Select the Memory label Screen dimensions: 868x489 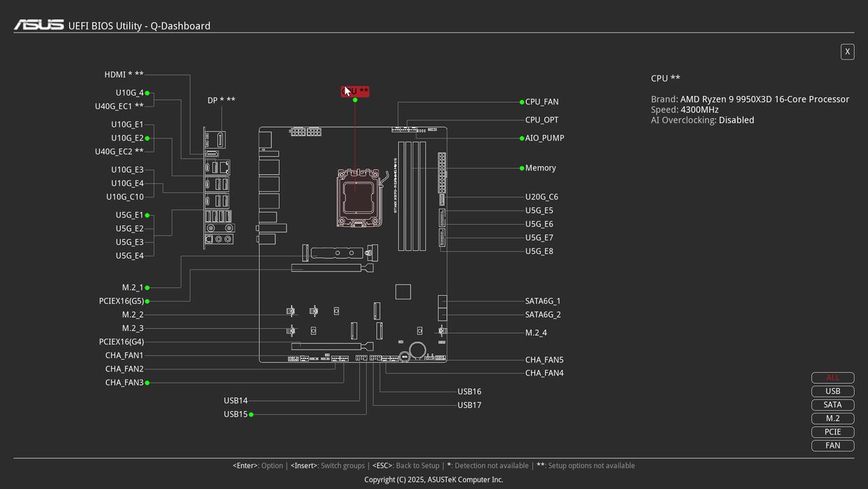pos(540,169)
